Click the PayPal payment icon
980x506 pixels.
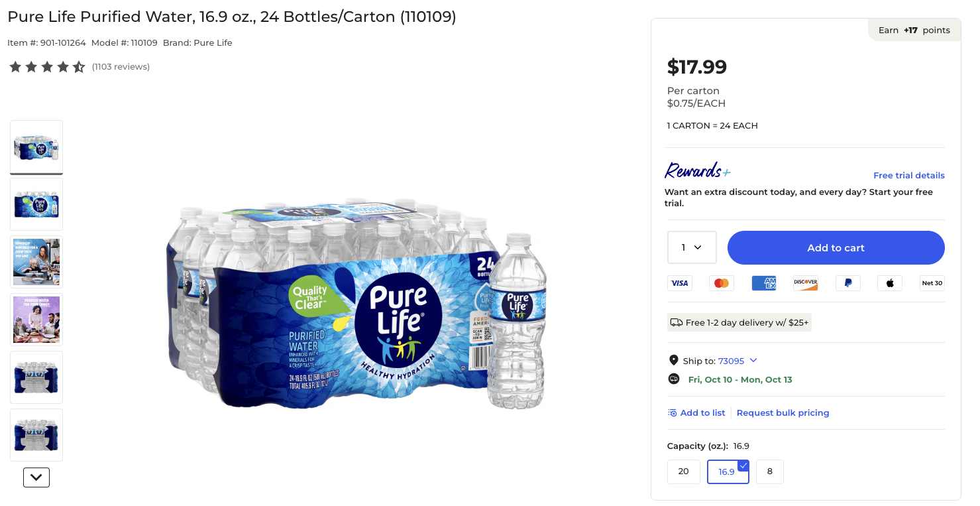(847, 283)
